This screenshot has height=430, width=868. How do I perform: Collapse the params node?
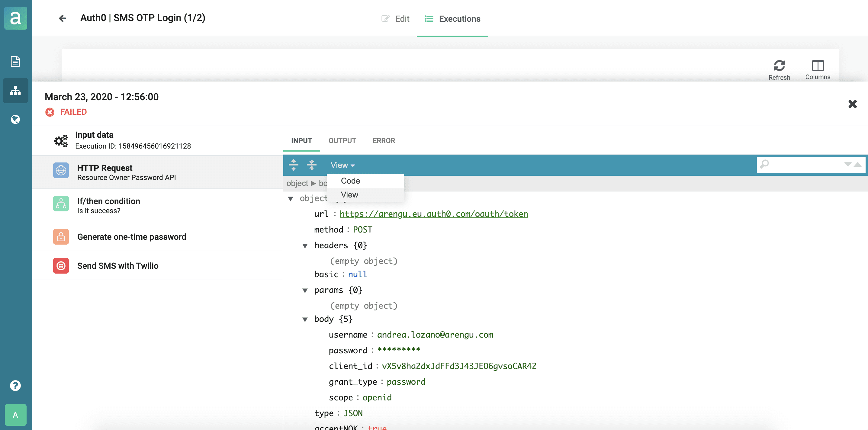click(305, 290)
